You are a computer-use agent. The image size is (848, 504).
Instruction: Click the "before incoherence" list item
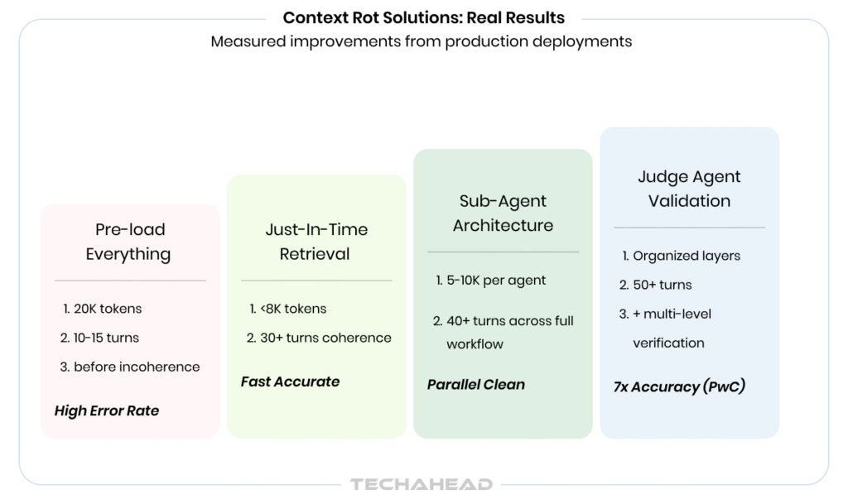pyautogui.click(x=137, y=367)
